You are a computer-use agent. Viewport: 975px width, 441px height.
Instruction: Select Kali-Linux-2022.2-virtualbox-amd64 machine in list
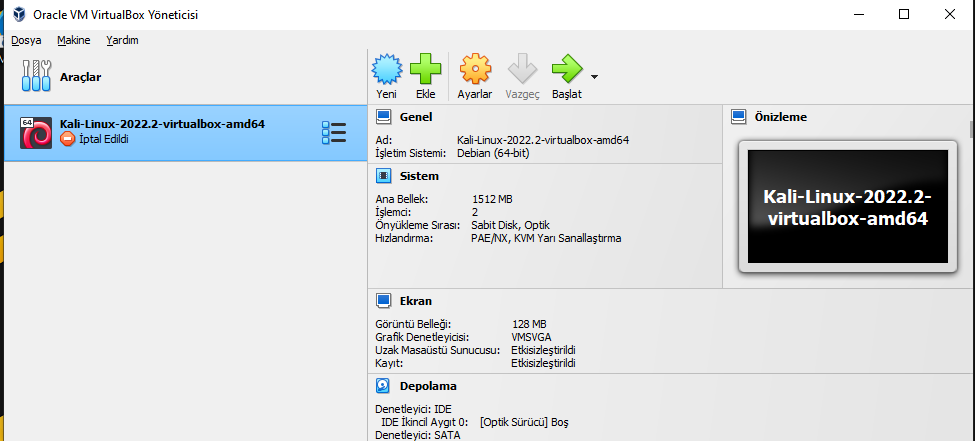pyautogui.click(x=185, y=133)
